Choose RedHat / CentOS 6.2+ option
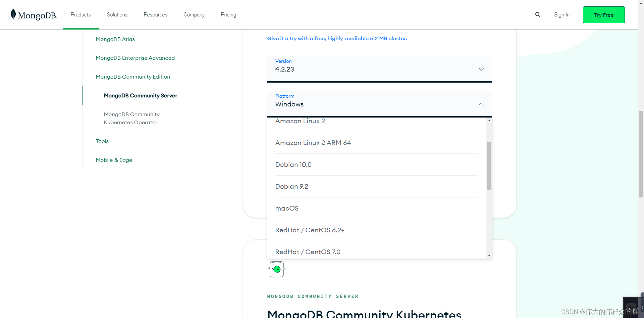This screenshot has height=318, width=644. tap(377, 230)
